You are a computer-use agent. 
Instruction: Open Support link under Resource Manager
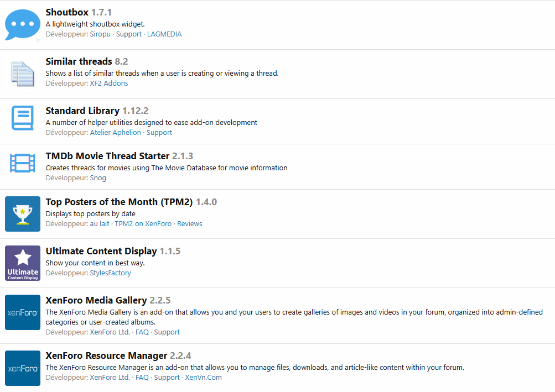[x=167, y=378]
